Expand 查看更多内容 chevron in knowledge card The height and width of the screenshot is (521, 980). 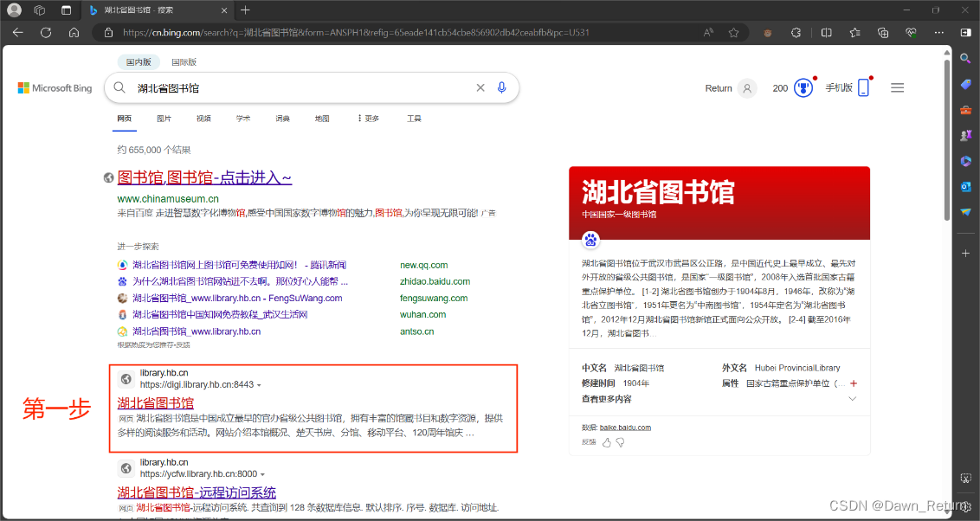point(852,399)
